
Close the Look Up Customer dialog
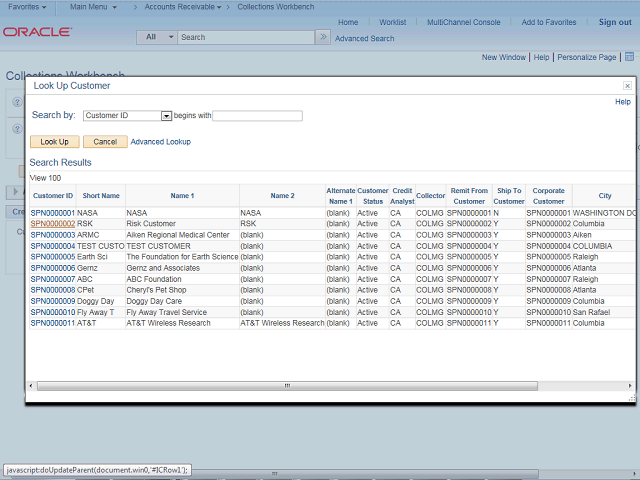(x=627, y=87)
